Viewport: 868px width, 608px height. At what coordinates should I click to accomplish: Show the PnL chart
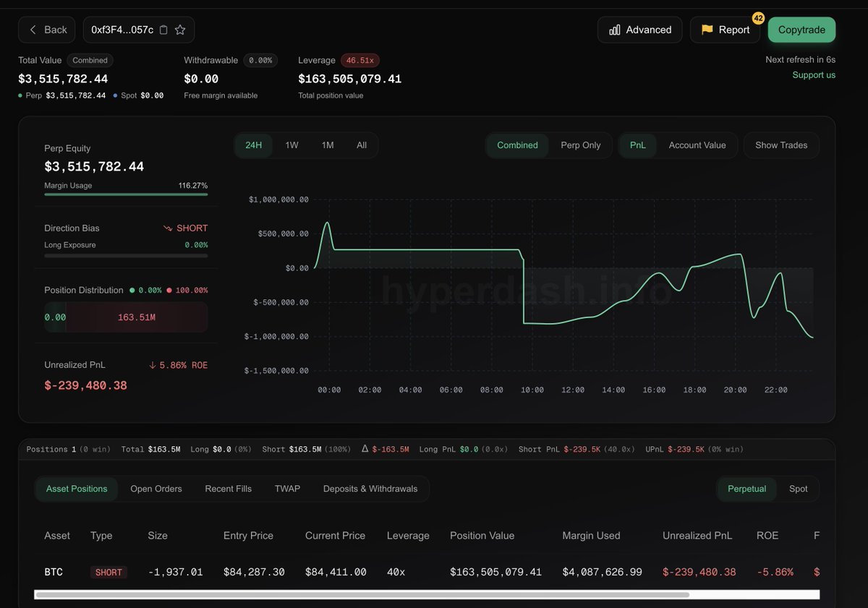point(638,145)
